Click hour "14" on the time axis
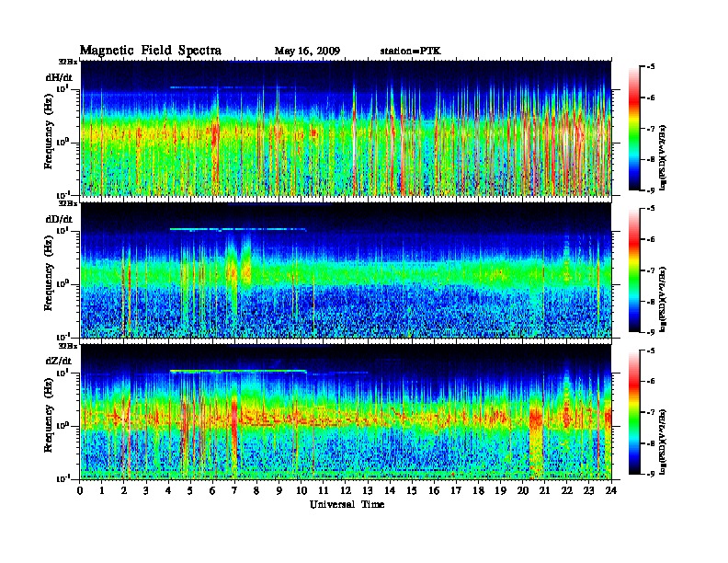728x563 pixels. 390,490
